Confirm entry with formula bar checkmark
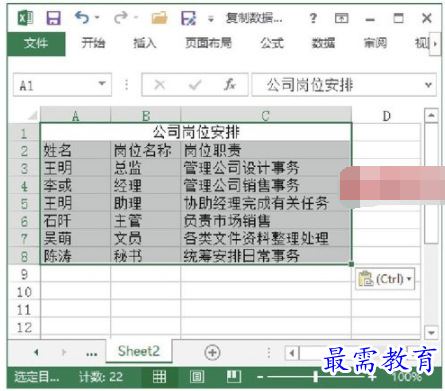This screenshot has width=445, height=391. point(195,85)
